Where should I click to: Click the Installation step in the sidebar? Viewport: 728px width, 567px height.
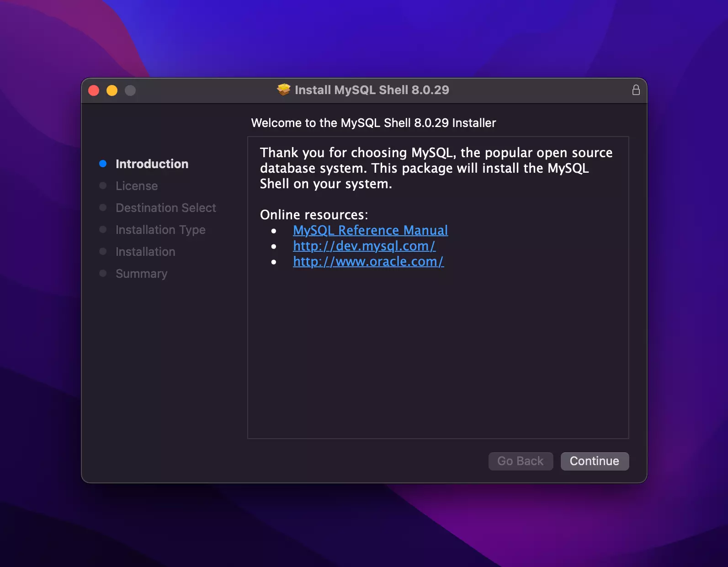coord(145,252)
